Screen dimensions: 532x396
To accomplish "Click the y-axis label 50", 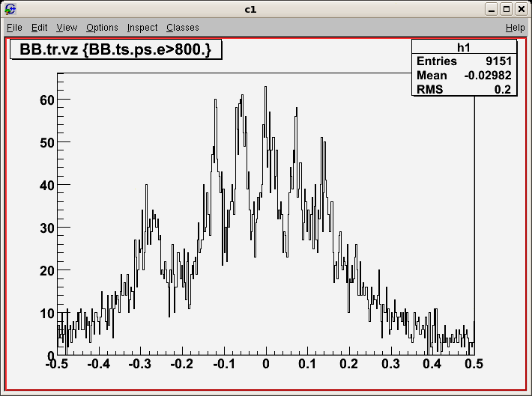I will coord(47,143).
